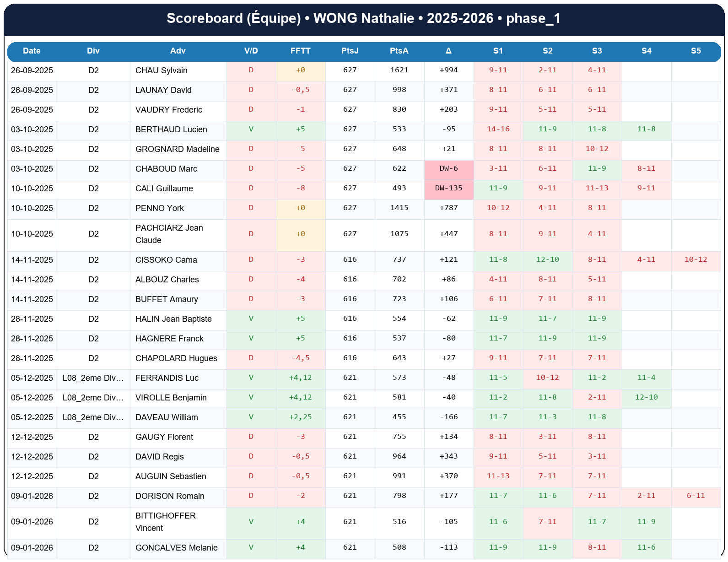Screen dimensions: 728x562
Task: Click the PtsA column header
Action: click(x=399, y=51)
